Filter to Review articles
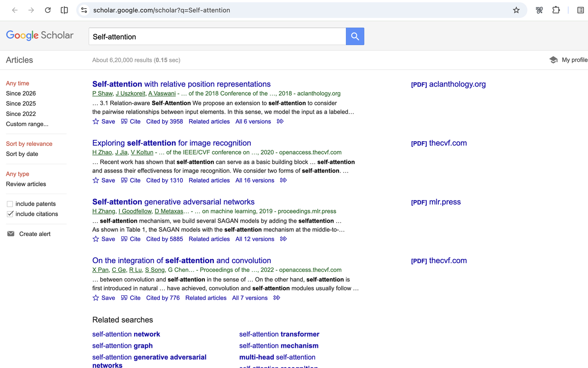Viewport: 588px width, 368px height. tap(26, 184)
